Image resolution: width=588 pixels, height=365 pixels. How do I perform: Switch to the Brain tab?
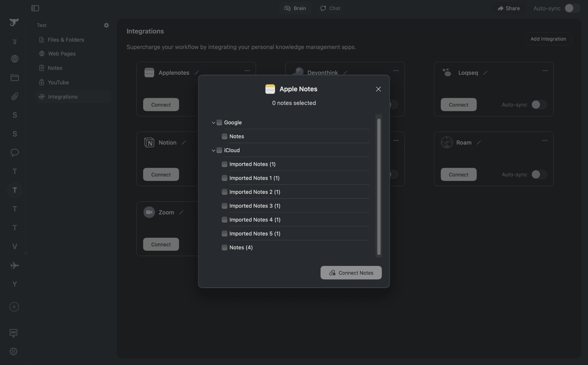tap(295, 8)
